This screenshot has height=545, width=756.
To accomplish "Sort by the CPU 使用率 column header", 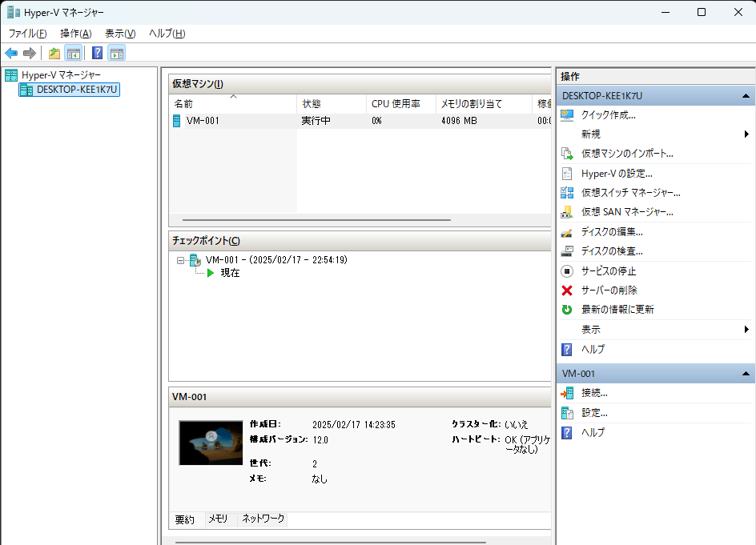I will click(x=401, y=103).
